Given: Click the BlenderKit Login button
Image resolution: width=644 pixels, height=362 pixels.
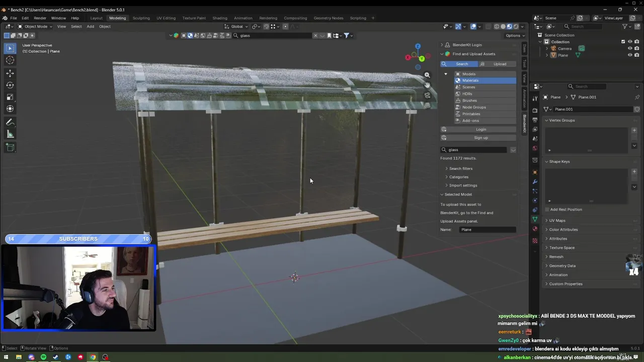Looking at the screenshot, I should 478,129.
